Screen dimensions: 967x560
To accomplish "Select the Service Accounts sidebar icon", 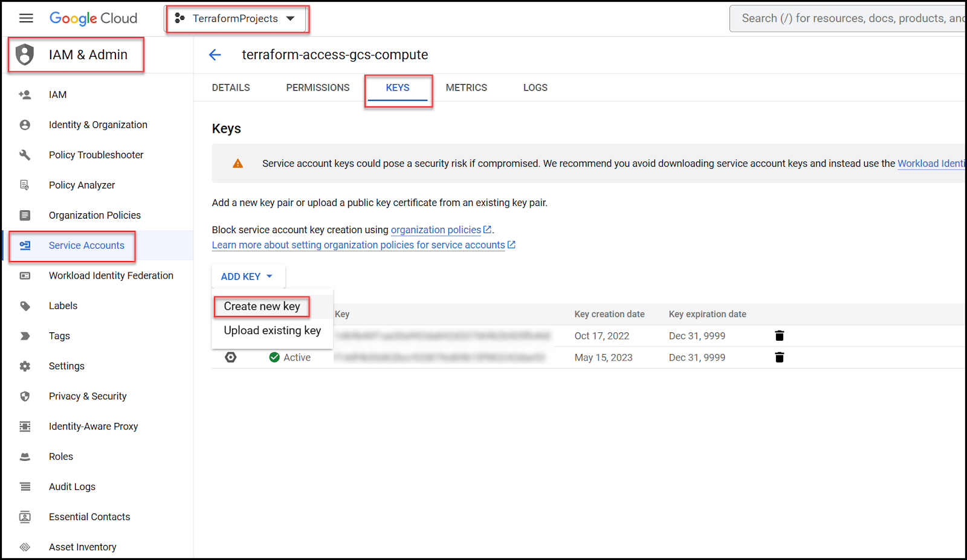I will coord(24,245).
